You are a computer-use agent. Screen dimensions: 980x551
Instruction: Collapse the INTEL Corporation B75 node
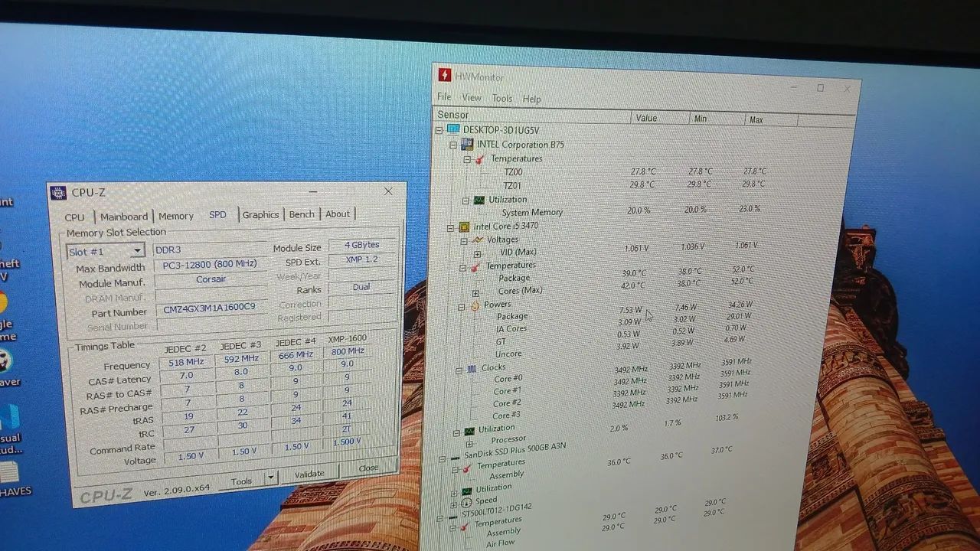(x=452, y=144)
